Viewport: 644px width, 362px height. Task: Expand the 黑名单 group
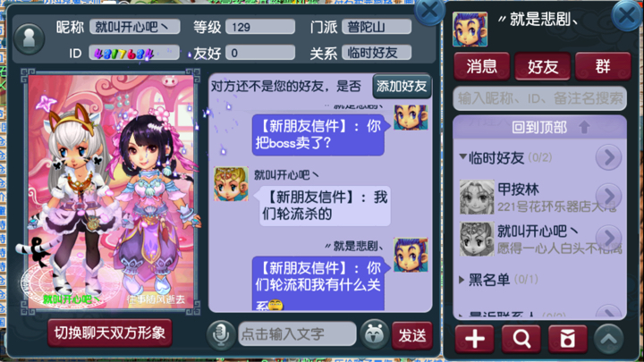pos(462,280)
